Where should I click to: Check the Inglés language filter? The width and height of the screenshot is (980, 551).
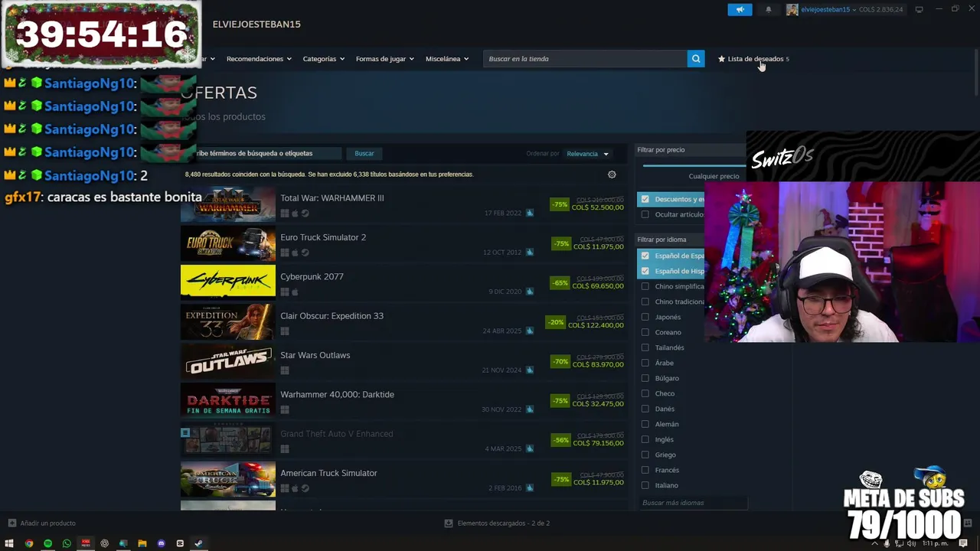coord(645,439)
